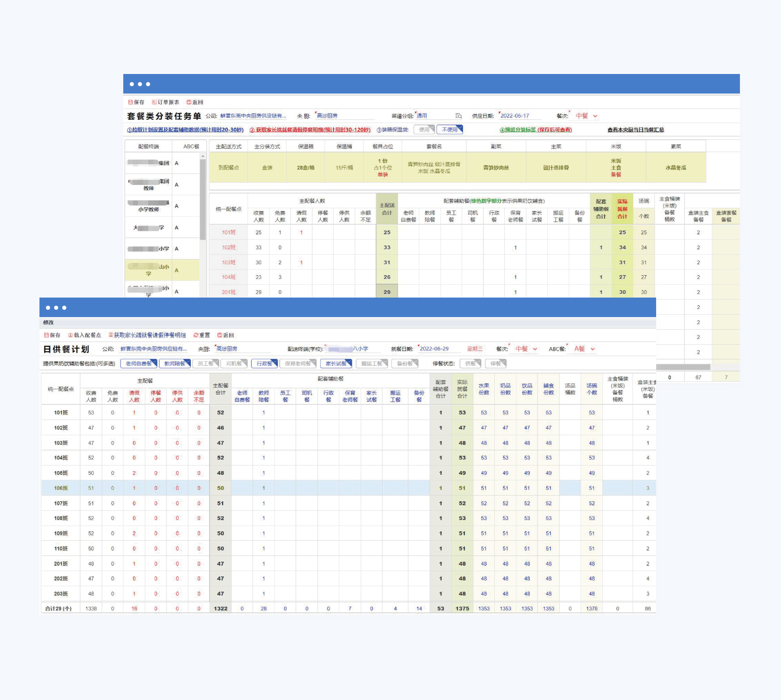Set 停餐状态 to 停餐
The image size is (781, 700).
click(x=496, y=364)
